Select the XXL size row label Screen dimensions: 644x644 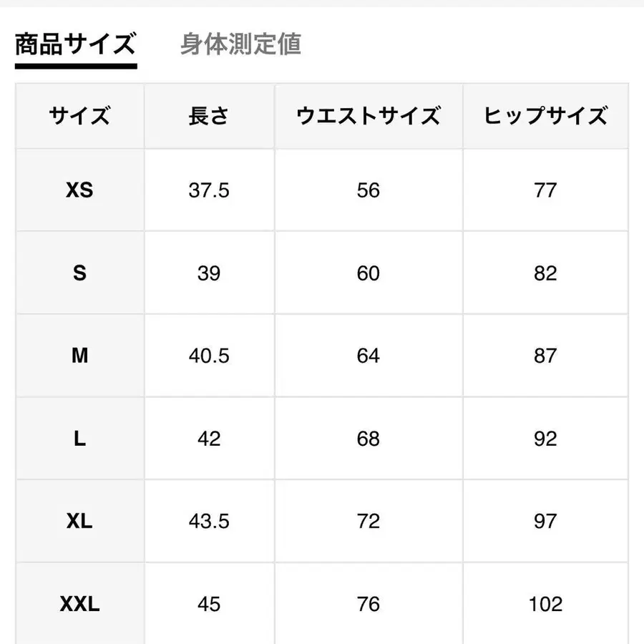coord(79,603)
